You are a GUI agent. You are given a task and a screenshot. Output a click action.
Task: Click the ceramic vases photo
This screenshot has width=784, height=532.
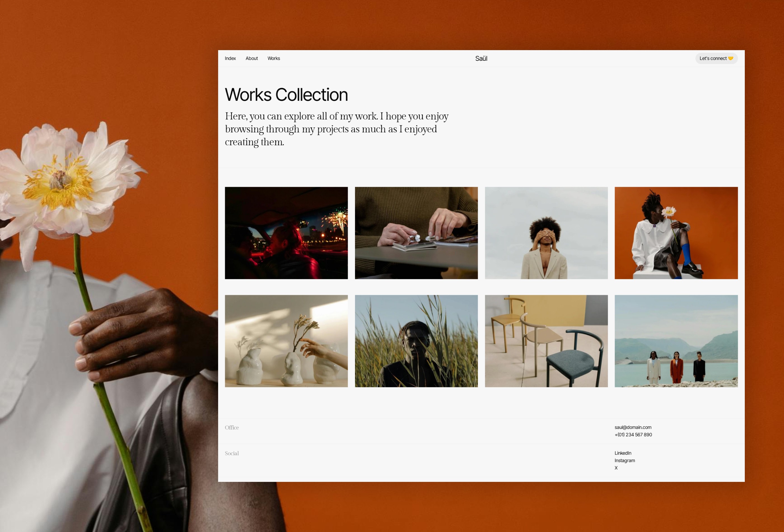tap(286, 341)
